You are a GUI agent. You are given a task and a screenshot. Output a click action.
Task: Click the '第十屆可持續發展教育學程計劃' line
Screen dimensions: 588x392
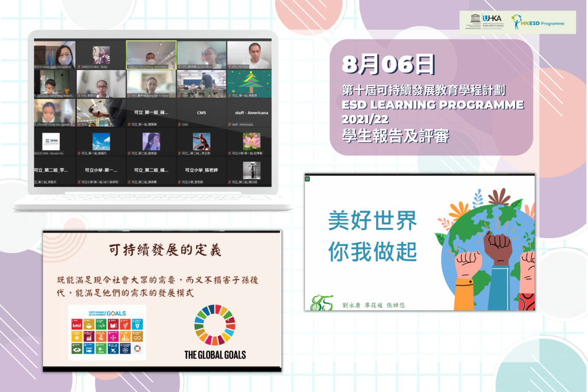[424, 90]
